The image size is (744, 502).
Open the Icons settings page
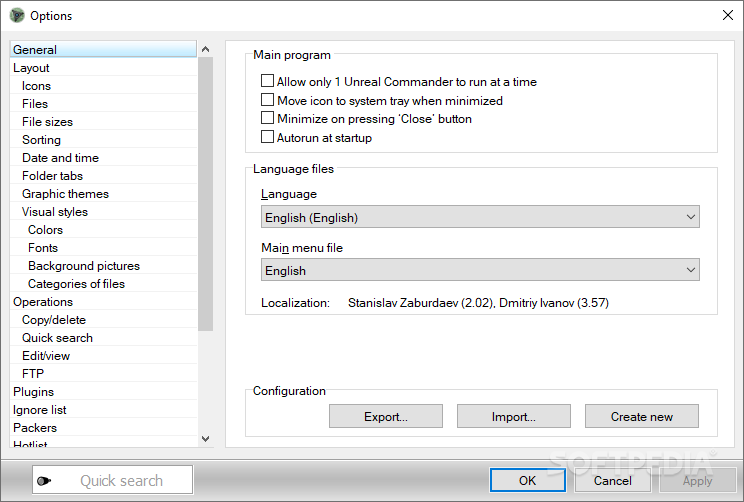[x=103, y=86]
